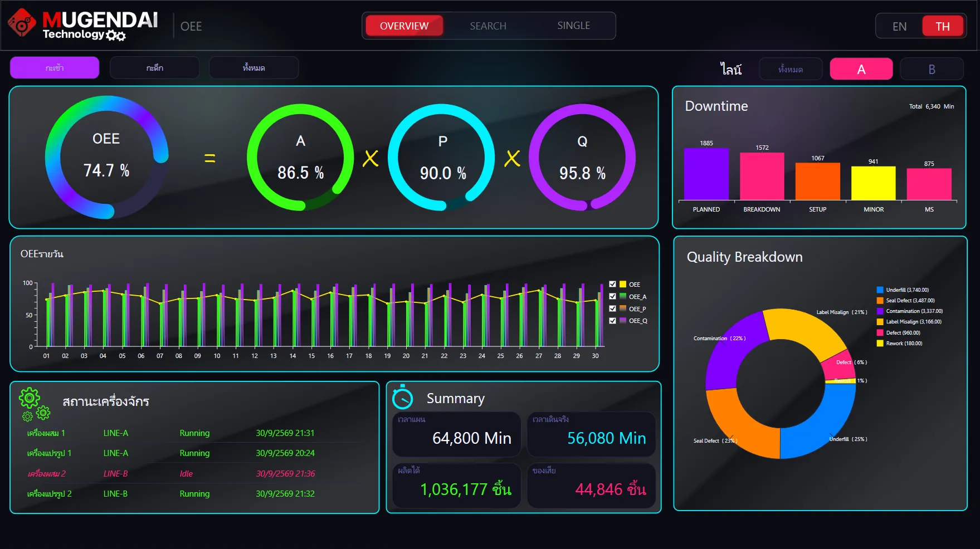Click the Downtime panel title
The width and height of the screenshot is (980, 549).
716,106
